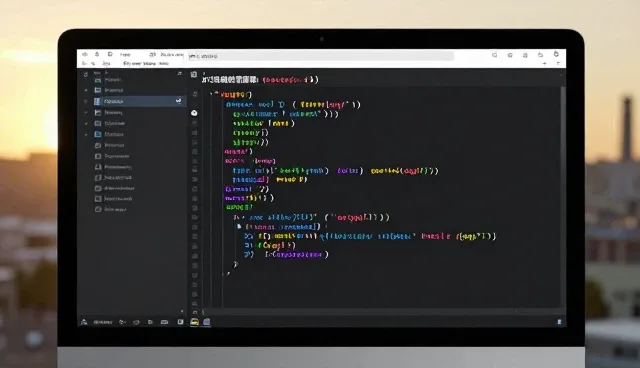Screen dimensions: 640x368
Task: Click the document icon left of the editor title
Action: coord(194,74)
